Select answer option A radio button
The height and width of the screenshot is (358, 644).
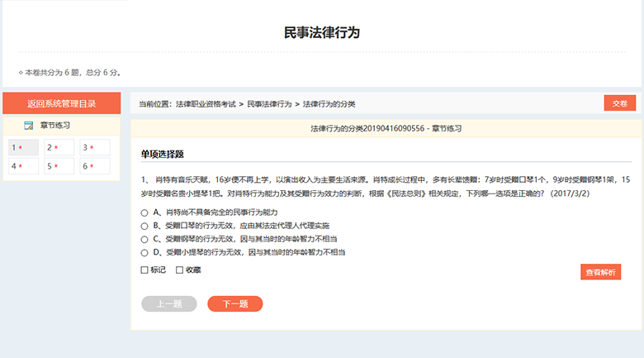[144, 212]
